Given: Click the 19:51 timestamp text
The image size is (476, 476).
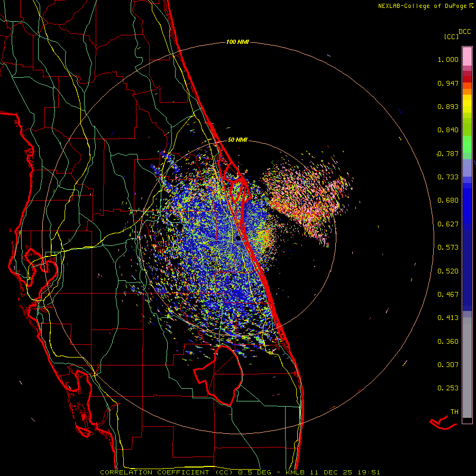Looking at the screenshot, I should pyautogui.click(x=369, y=472).
